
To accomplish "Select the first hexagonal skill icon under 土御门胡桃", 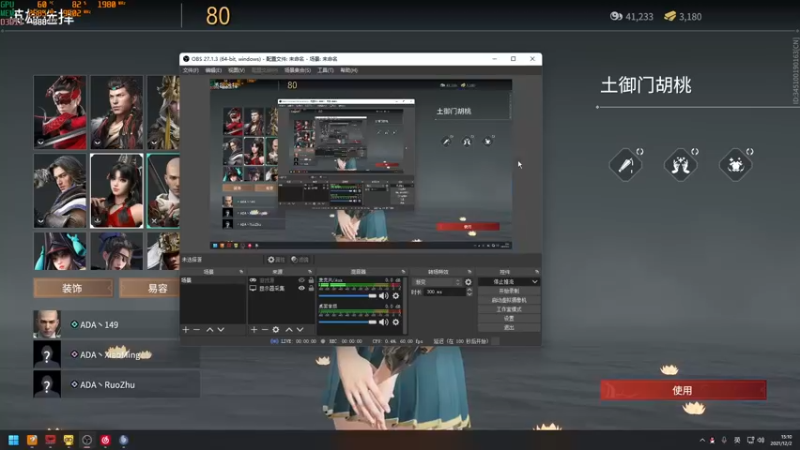I will pos(626,165).
